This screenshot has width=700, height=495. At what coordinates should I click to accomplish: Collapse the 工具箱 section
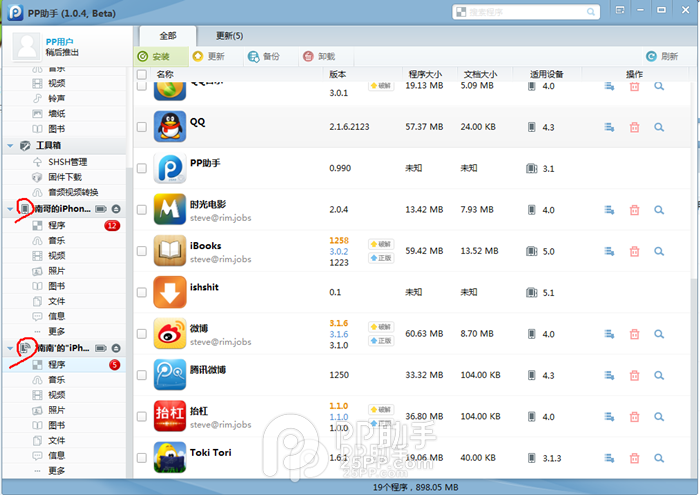(x=11, y=145)
